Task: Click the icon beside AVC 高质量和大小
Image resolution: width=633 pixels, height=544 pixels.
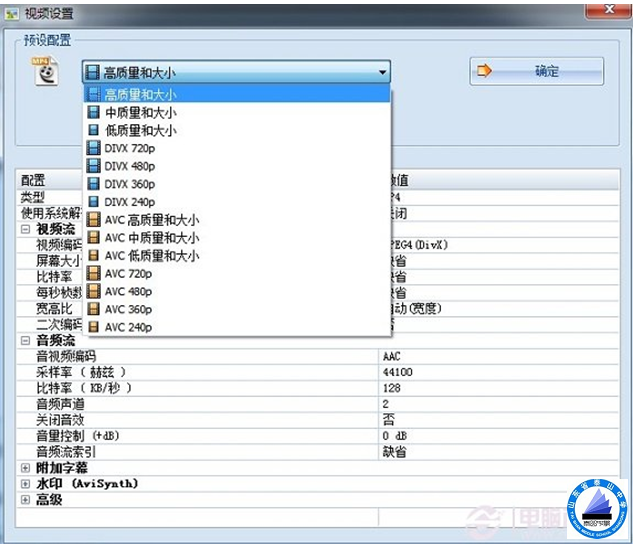Action: [x=94, y=220]
